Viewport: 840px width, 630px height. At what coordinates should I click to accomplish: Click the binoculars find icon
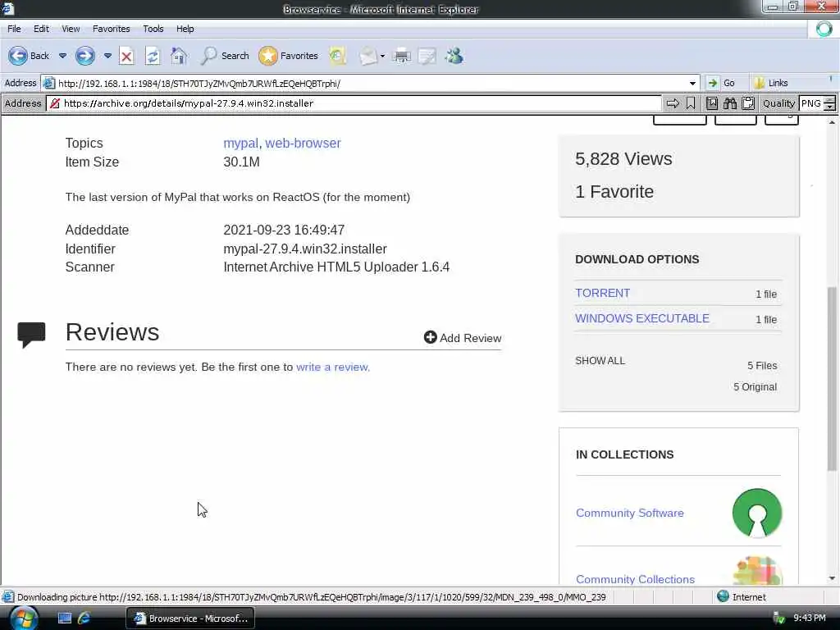tap(730, 103)
